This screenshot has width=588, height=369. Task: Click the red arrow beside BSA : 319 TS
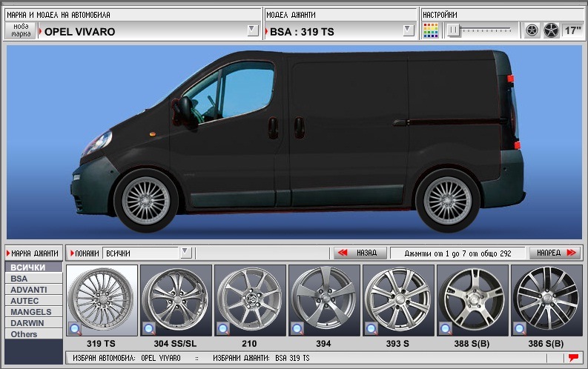[266, 31]
